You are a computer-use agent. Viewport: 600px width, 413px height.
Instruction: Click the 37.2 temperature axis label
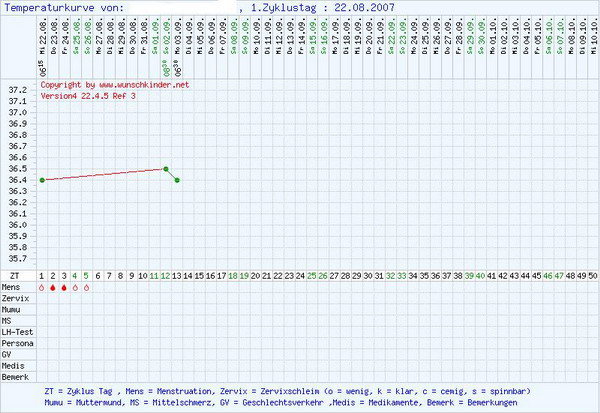(17, 91)
